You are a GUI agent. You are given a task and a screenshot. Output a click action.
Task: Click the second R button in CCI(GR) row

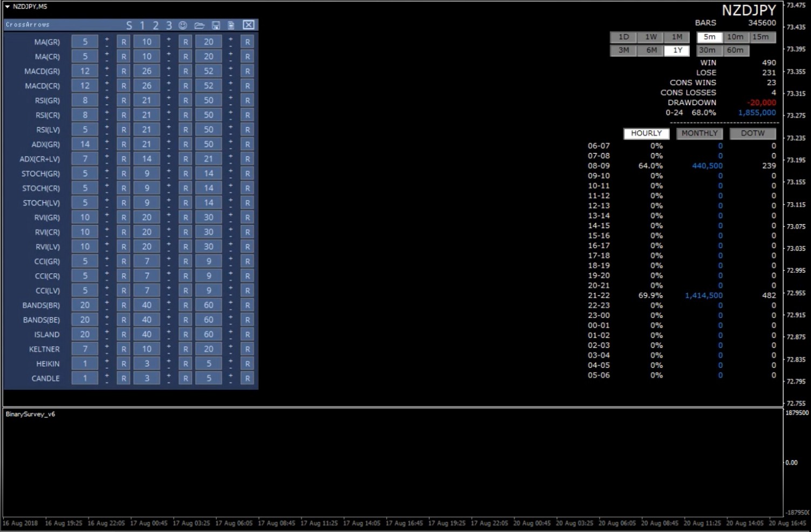pos(185,261)
